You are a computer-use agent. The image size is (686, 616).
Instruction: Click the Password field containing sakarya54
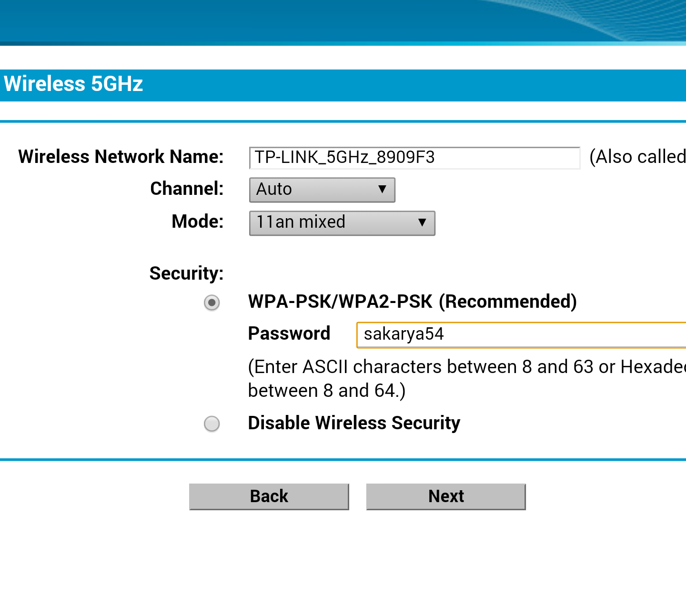(x=522, y=335)
